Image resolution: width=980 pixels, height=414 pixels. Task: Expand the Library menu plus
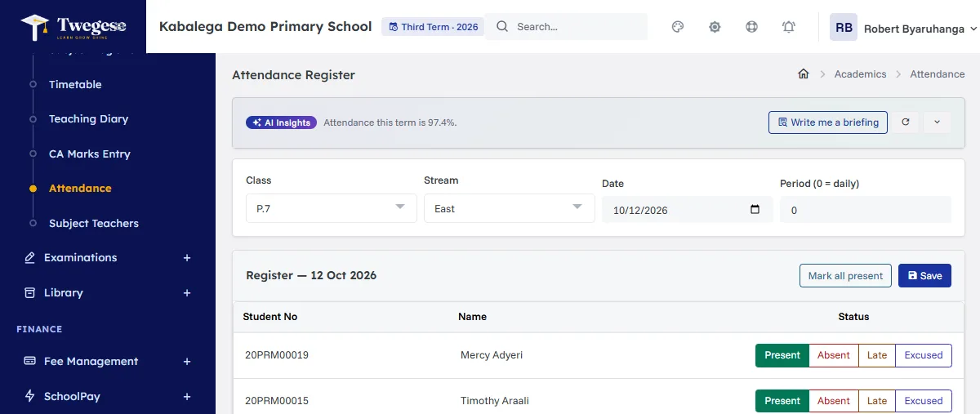[187, 293]
